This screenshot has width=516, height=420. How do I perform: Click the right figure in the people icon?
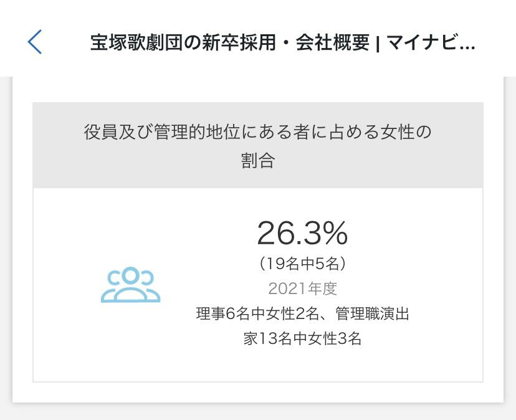[x=150, y=285]
